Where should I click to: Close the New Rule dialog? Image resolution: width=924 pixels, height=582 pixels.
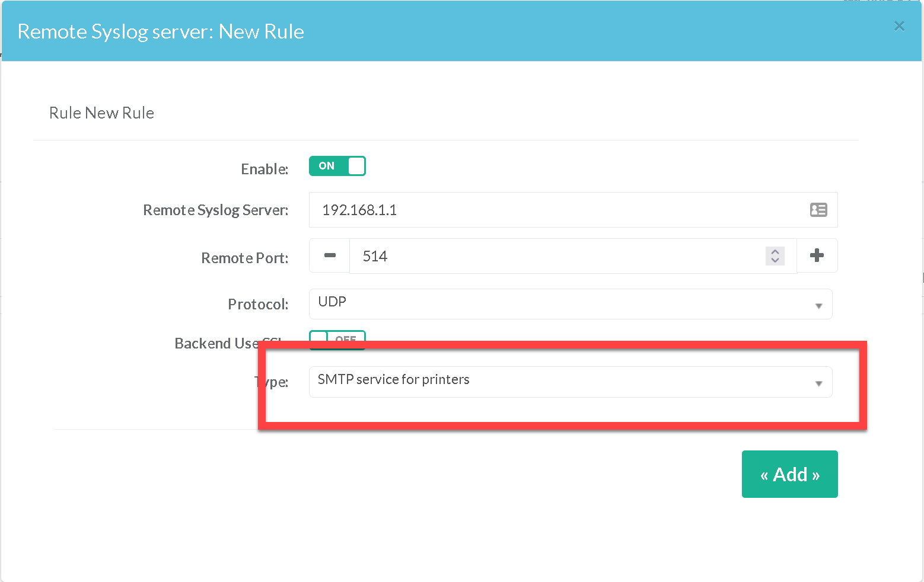tap(899, 26)
